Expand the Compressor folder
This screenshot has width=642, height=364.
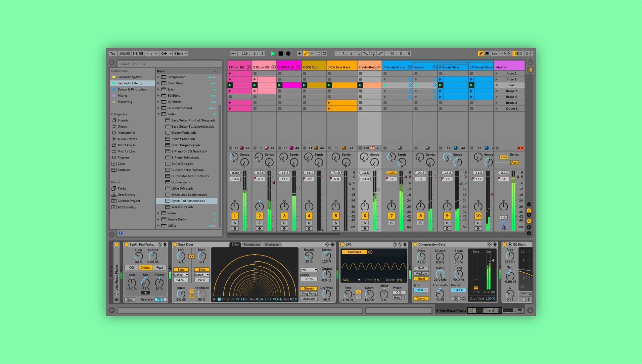coord(159,77)
